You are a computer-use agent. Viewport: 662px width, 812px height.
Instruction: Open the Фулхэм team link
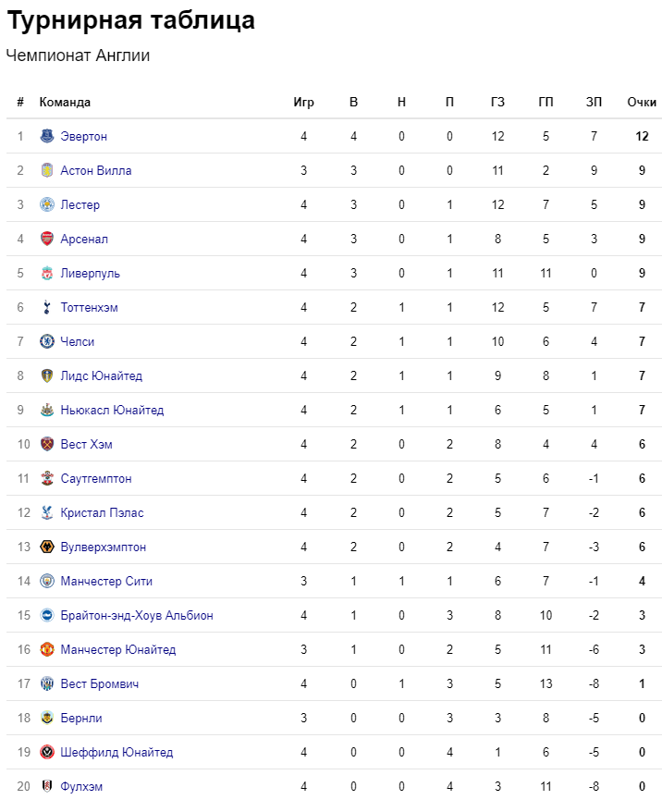click(x=81, y=786)
